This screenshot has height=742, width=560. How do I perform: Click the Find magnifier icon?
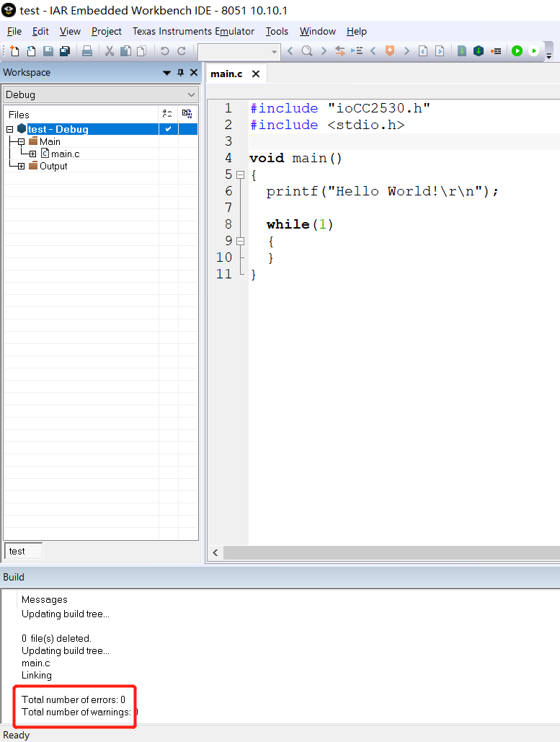[307, 50]
